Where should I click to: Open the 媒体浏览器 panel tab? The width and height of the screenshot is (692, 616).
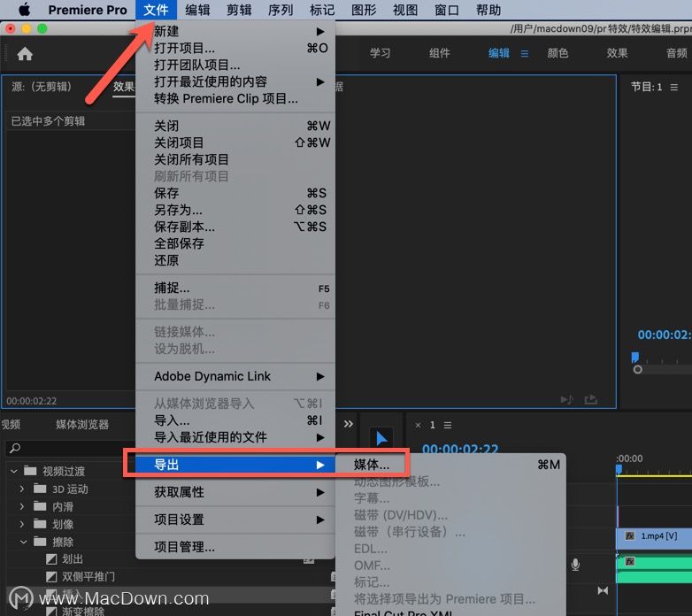[82, 425]
